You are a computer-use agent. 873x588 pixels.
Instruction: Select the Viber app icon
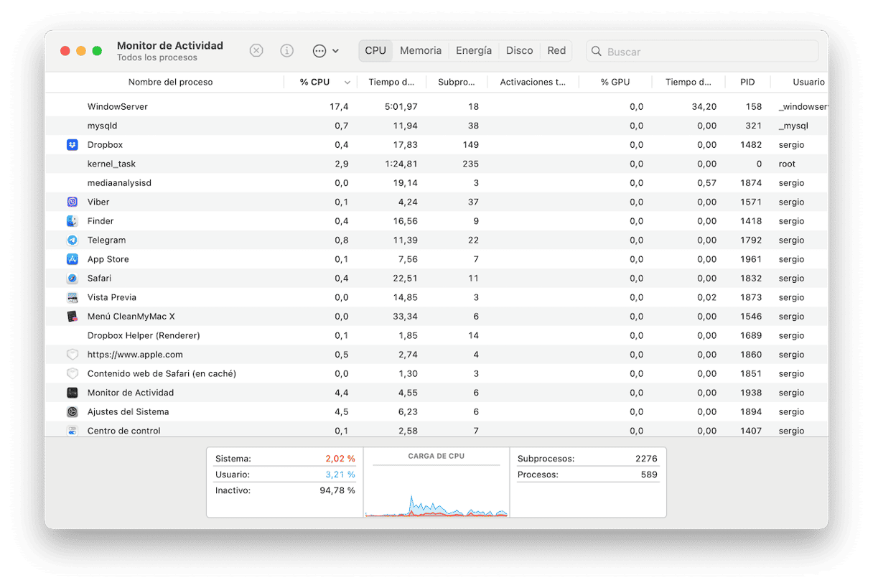coord(73,202)
